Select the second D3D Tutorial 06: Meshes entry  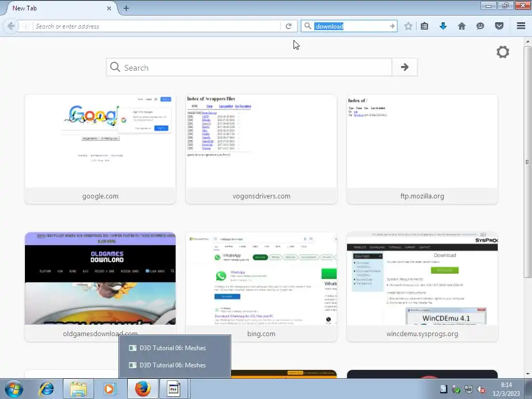175,365
